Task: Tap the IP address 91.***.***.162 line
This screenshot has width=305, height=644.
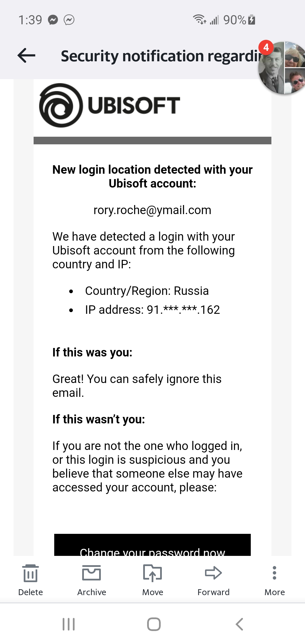Action: click(152, 310)
